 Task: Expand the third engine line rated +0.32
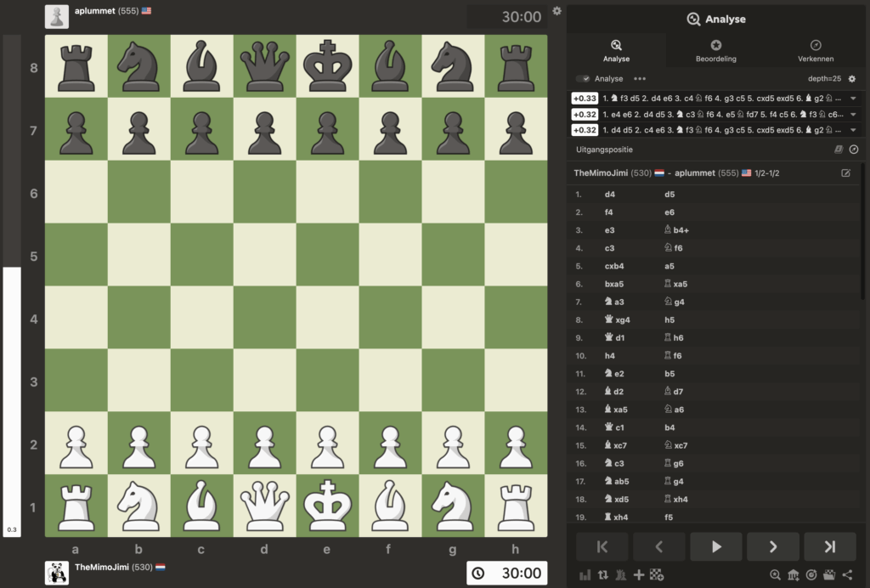click(852, 130)
